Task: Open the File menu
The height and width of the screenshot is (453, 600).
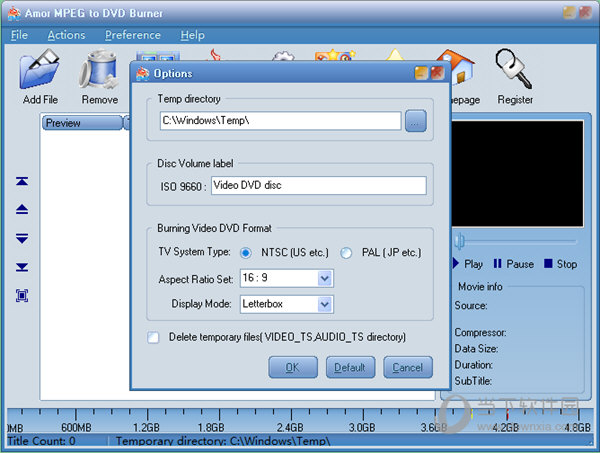Action: click(19, 35)
